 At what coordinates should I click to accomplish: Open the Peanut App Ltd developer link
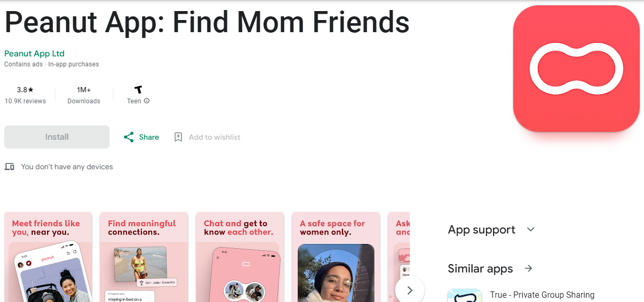point(34,54)
